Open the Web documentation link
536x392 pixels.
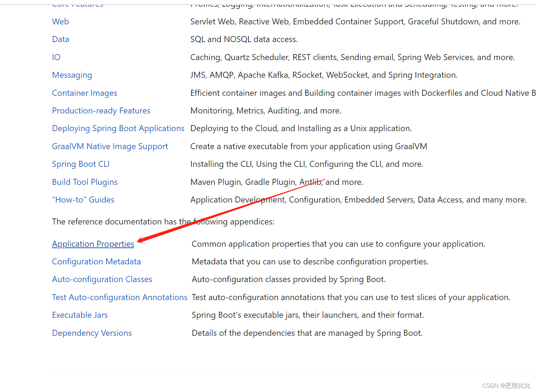point(60,22)
